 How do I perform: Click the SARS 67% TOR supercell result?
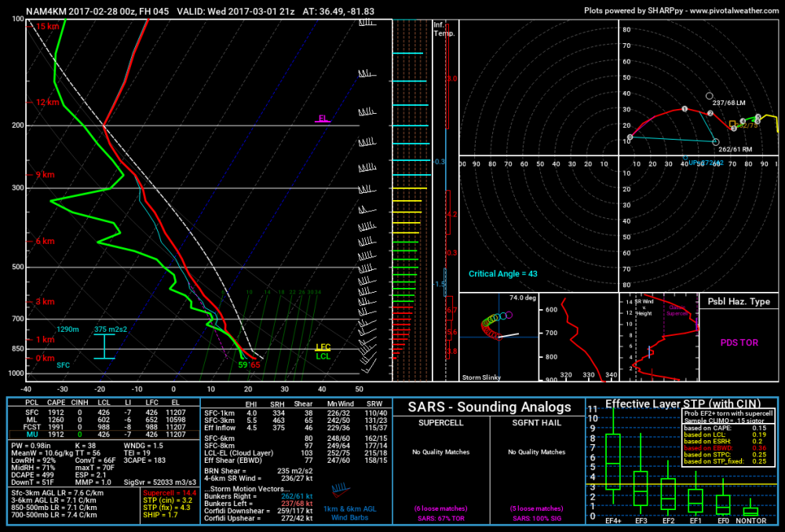coord(440,519)
